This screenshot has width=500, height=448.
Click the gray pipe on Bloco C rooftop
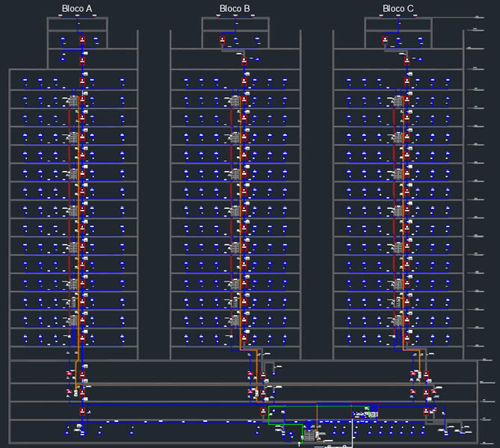click(x=396, y=51)
